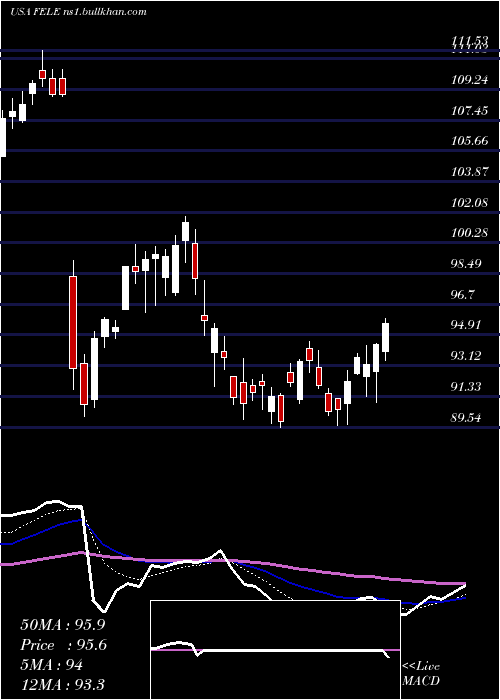
Task: Click the 94.91 price level label
Action: pyautogui.click(x=467, y=325)
